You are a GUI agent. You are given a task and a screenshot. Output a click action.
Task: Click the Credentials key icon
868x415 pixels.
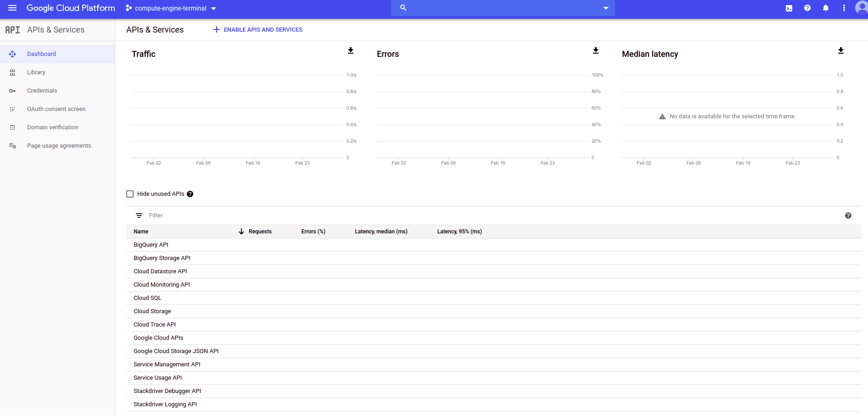(x=12, y=91)
